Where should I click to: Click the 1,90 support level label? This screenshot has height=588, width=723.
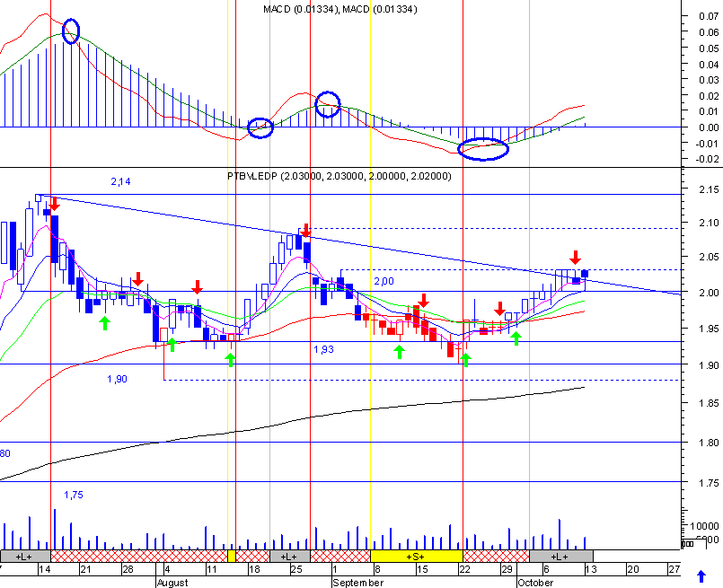point(117,379)
